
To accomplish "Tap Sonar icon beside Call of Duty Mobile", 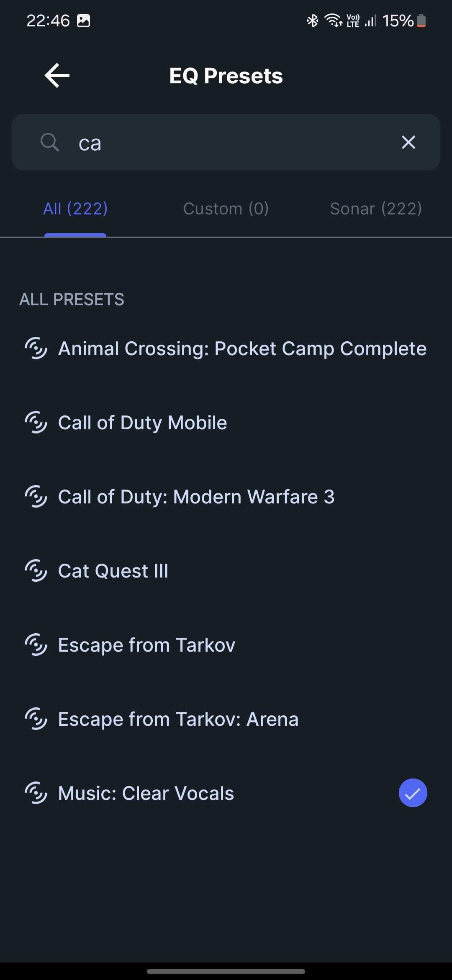I will pyautogui.click(x=36, y=423).
